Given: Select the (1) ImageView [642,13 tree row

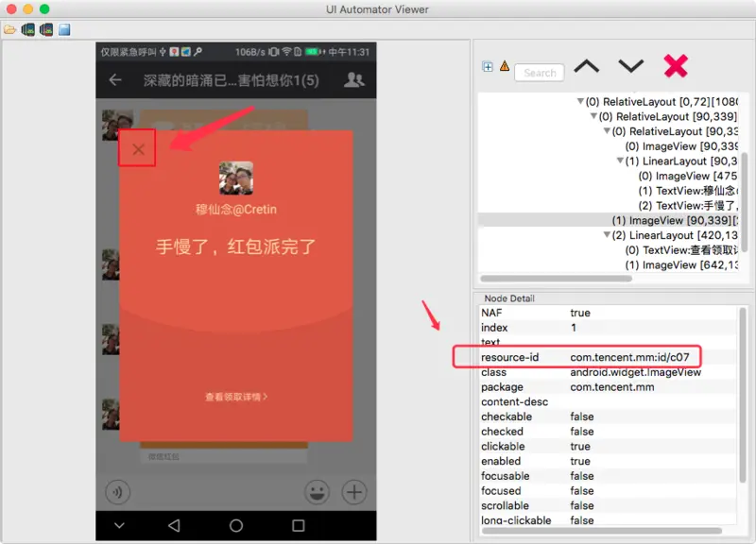Looking at the screenshot, I should pos(681,265).
